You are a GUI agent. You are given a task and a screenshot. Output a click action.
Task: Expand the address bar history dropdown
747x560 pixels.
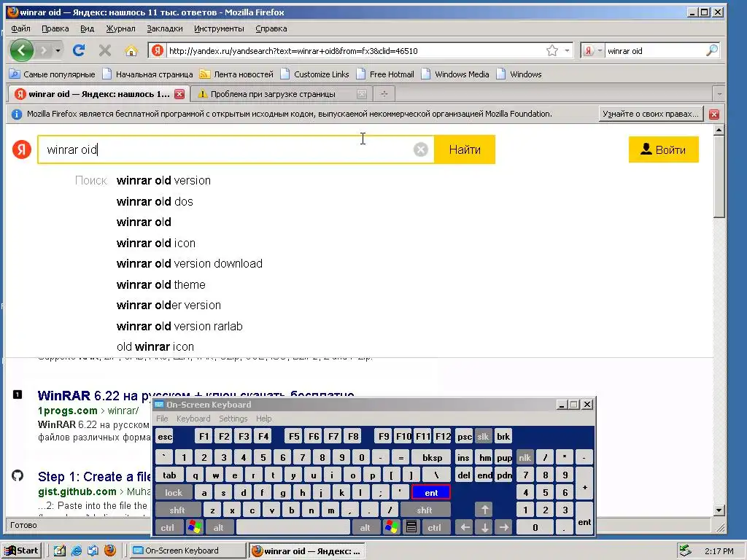[x=567, y=50]
